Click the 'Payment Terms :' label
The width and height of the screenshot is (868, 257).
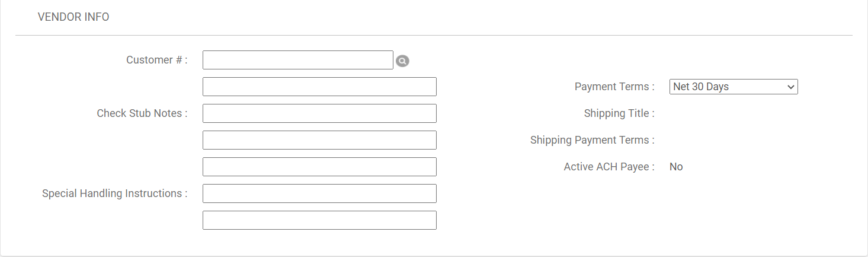[614, 87]
